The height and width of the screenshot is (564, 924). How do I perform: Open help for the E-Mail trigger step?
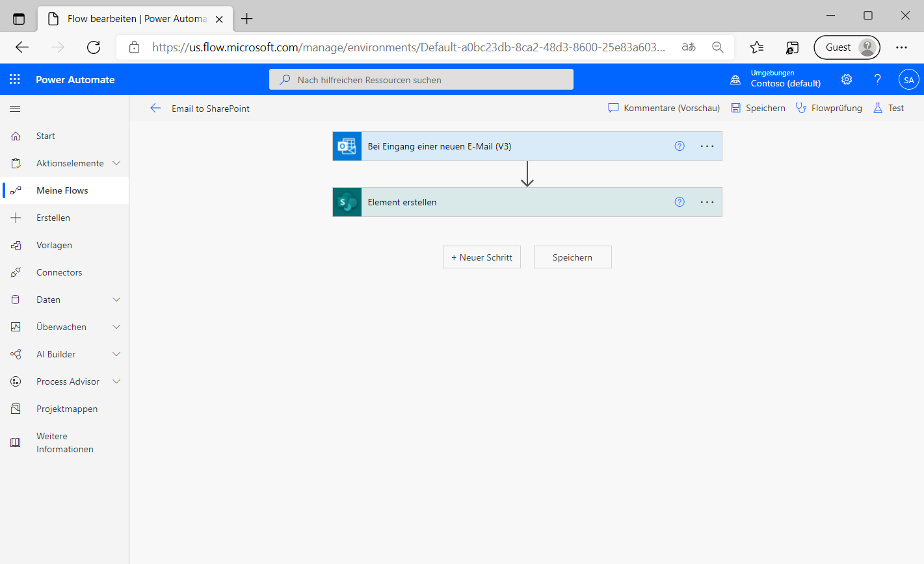680,146
